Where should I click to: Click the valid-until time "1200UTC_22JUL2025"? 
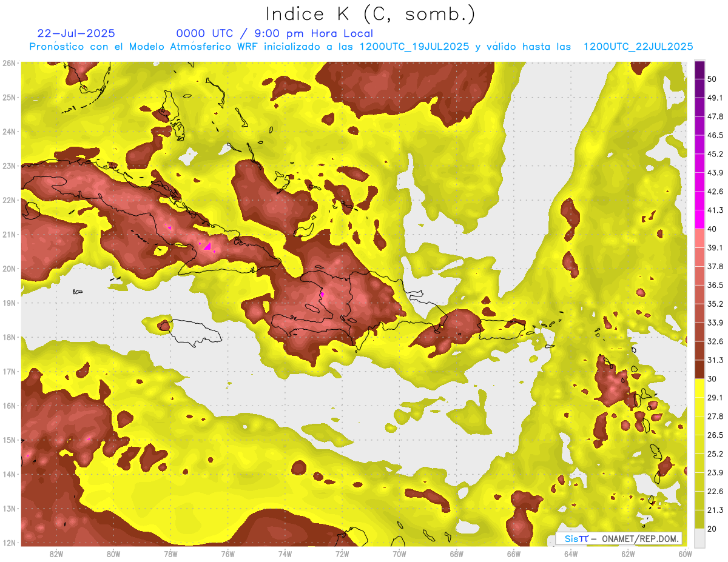638,47
